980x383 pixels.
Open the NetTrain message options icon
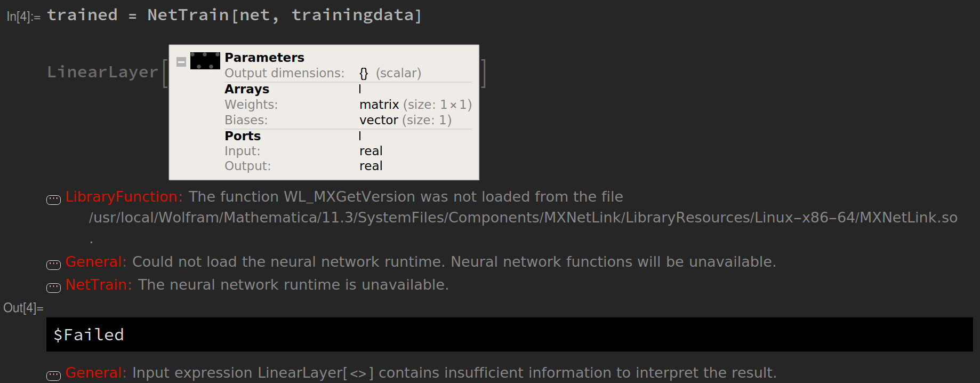click(54, 288)
